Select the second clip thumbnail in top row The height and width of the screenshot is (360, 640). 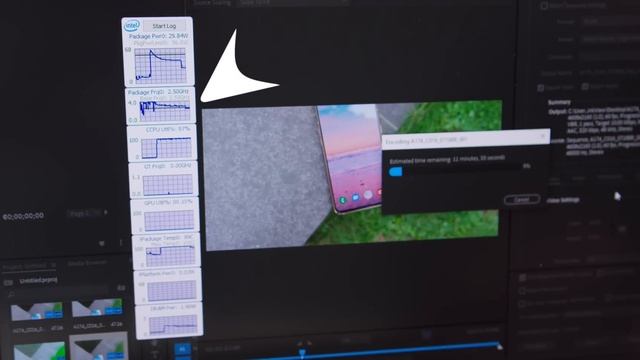click(x=97, y=308)
